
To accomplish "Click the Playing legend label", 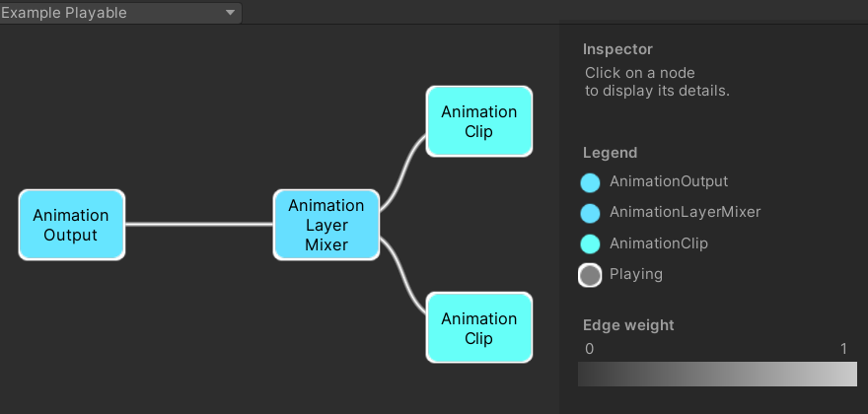I will pyautogui.click(x=636, y=274).
